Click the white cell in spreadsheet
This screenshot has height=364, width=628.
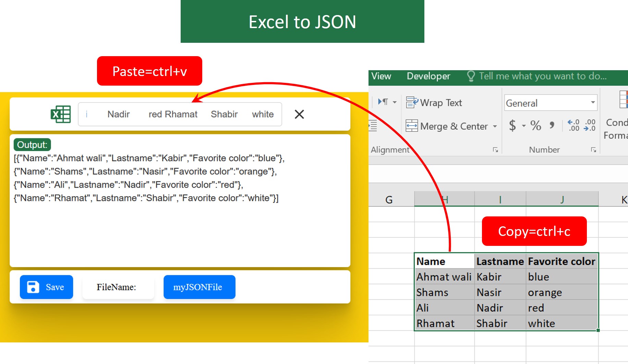[562, 323]
